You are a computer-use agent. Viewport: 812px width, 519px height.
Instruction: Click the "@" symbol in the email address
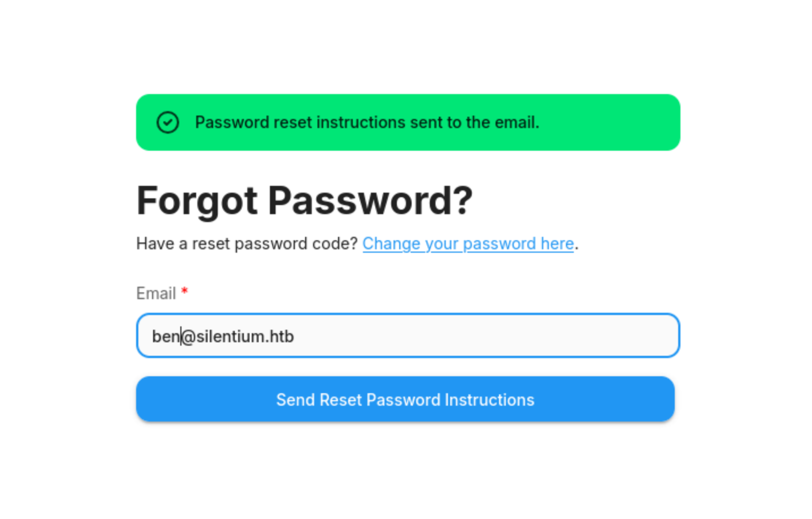click(x=189, y=337)
